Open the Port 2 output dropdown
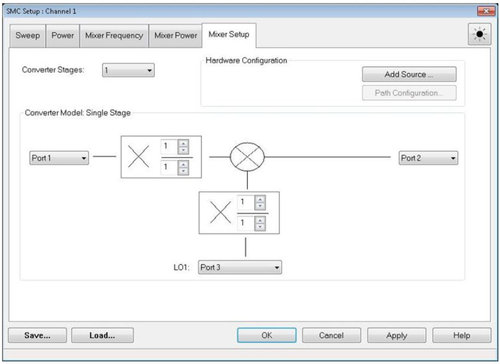The image size is (500, 364). coord(428,158)
